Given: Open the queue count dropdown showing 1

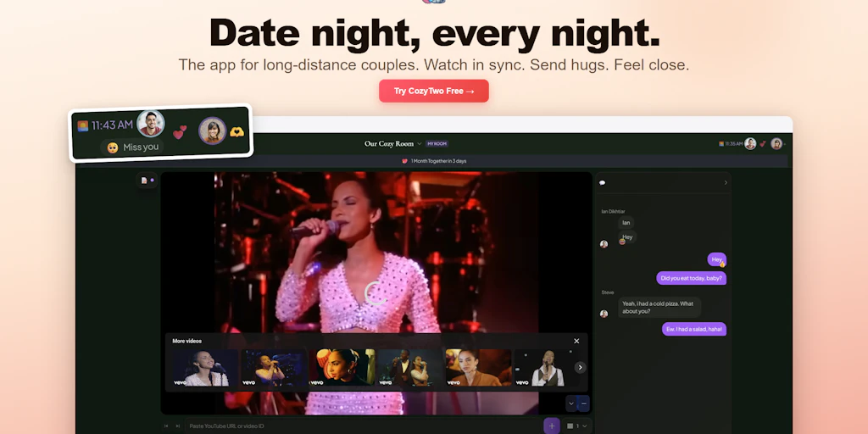Looking at the screenshot, I should click(x=576, y=426).
